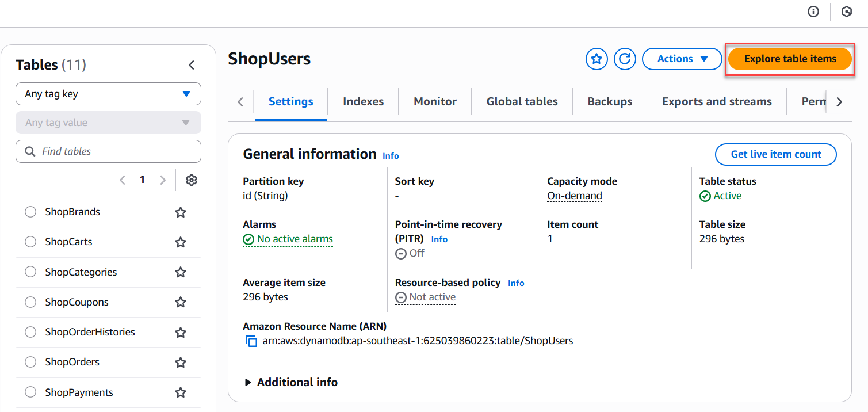Favorite the ShopBrands table star
The height and width of the screenshot is (412, 868).
181,212
